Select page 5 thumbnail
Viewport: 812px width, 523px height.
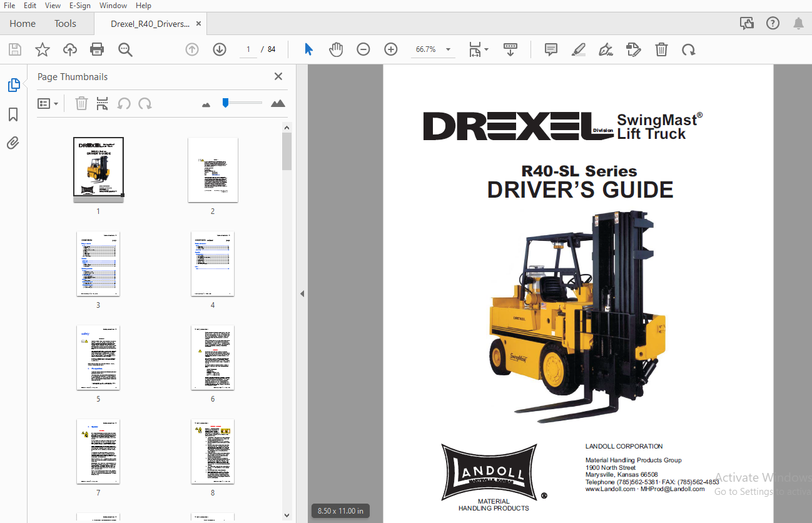pyautogui.click(x=98, y=357)
